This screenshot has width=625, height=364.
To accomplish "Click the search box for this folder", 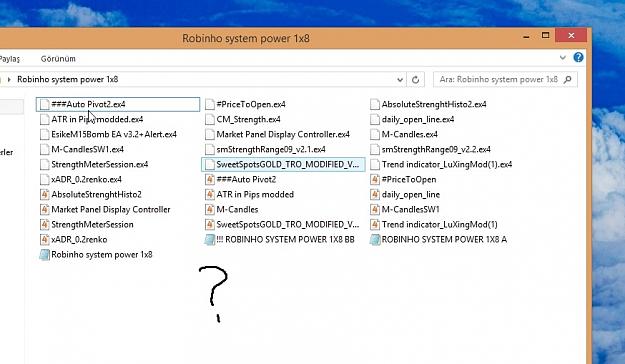I will 505,80.
